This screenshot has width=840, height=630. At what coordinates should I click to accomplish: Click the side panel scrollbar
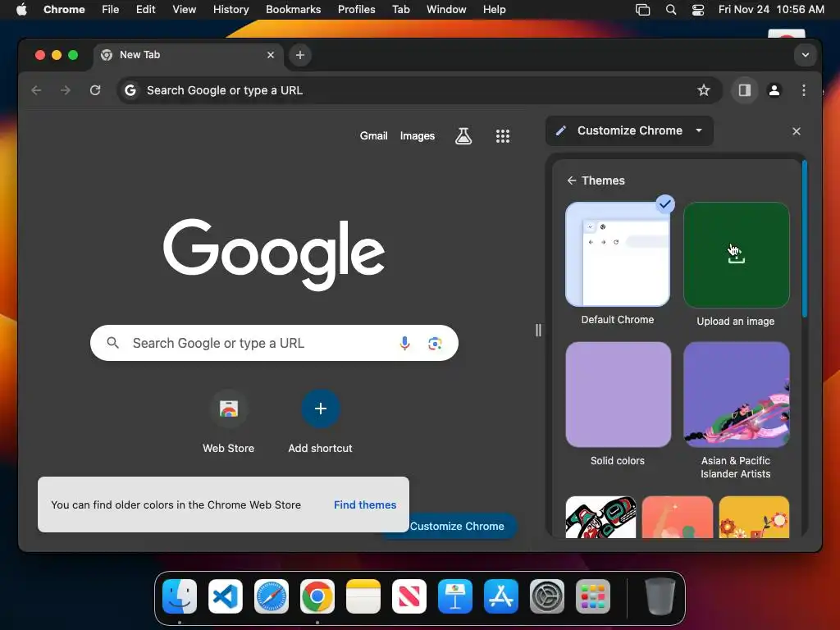(x=804, y=239)
